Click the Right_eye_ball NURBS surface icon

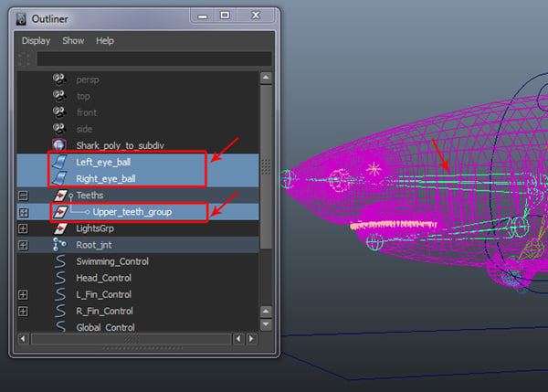pos(59,178)
